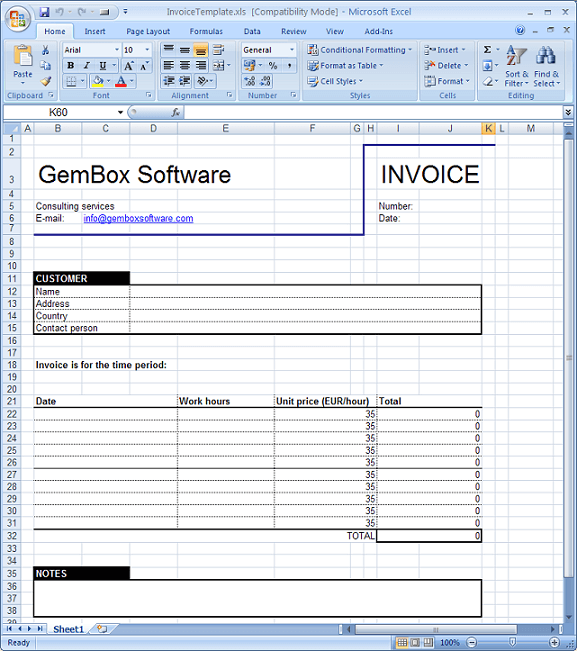Apply red Font Color
The width and height of the screenshot is (577, 651).
coord(121,81)
